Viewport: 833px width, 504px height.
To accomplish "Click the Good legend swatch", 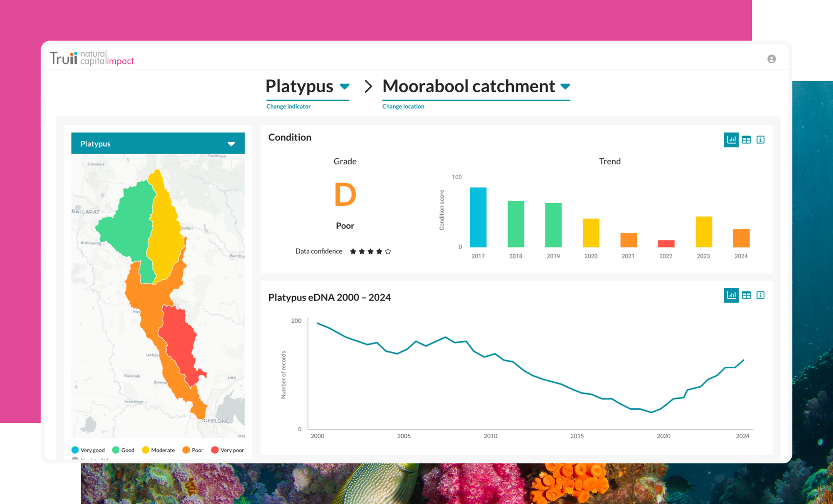I will point(116,450).
